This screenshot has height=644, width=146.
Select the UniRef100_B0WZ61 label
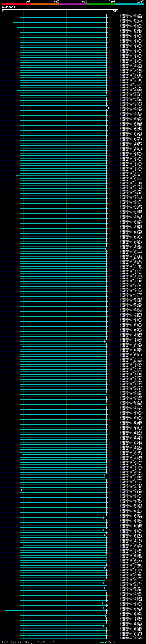tap(131, 27)
